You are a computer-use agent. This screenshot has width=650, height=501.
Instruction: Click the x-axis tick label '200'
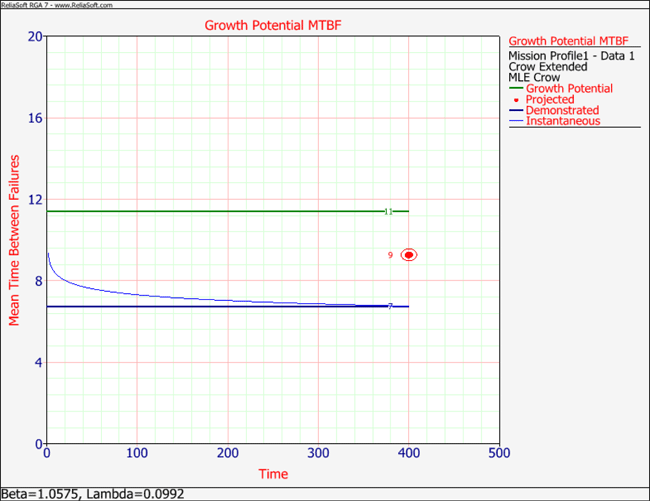(228, 453)
